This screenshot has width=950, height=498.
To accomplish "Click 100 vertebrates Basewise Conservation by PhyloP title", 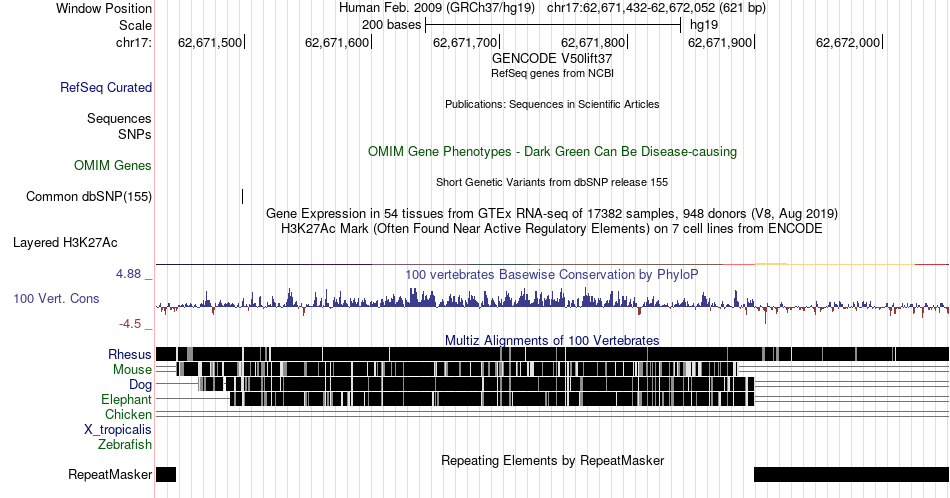I will pos(552,274).
